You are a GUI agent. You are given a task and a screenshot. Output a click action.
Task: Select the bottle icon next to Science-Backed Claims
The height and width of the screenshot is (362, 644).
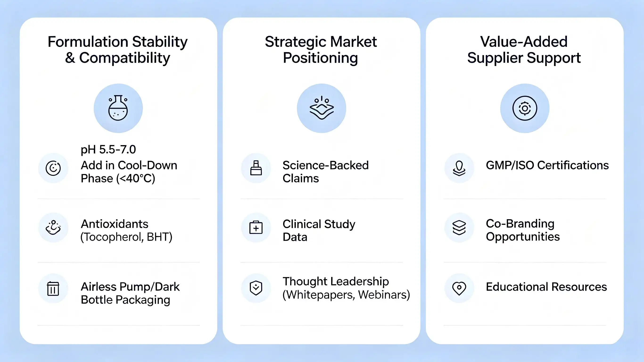[x=256, y=168]
